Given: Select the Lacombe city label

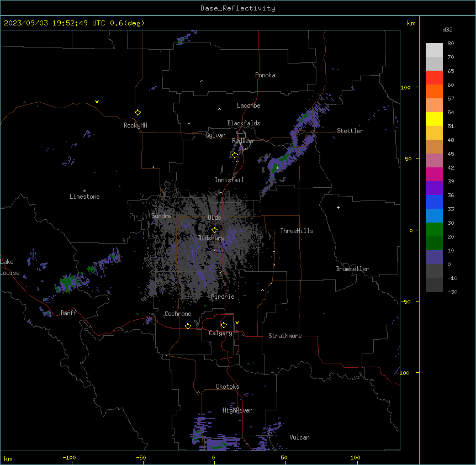Looking at the screenshot, I should pyautogui.click(x=248, y=105).
